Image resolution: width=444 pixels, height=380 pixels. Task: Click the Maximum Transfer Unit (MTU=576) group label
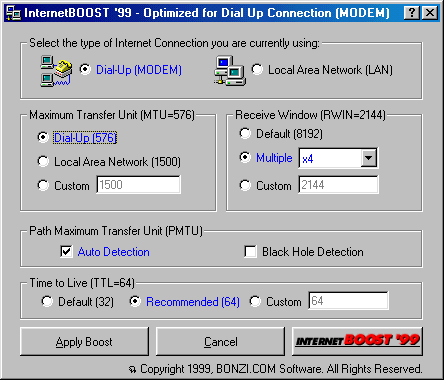[x=112, y=115]
